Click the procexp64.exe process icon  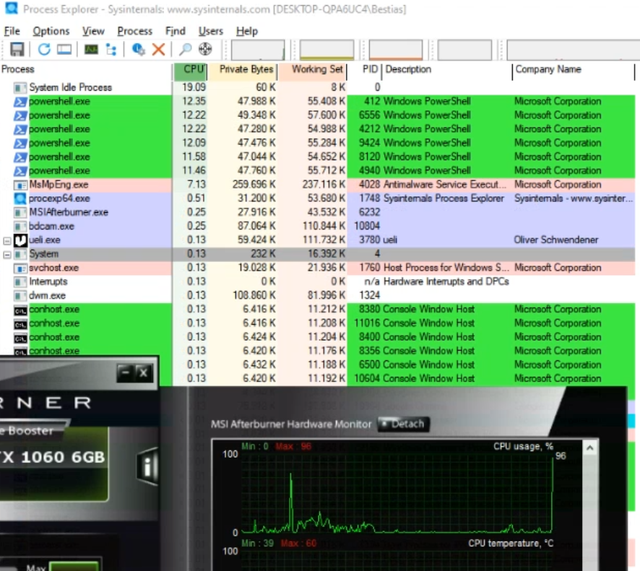point(20,198)
